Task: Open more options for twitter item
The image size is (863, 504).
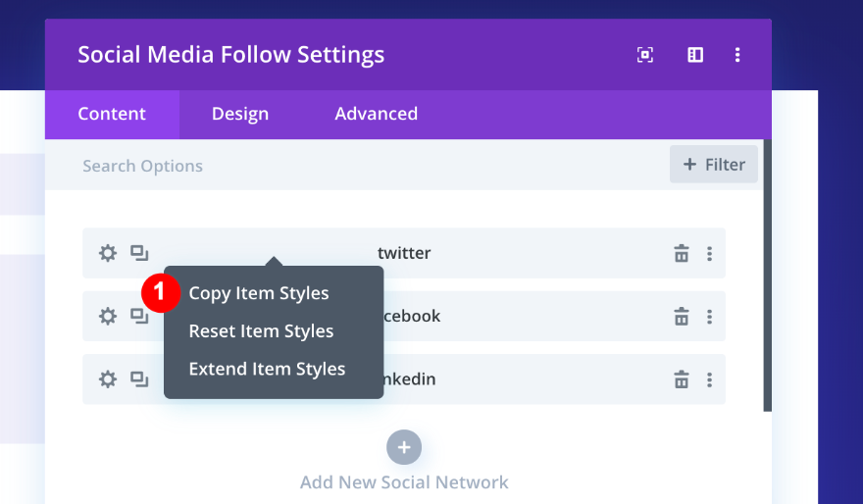Action: tap(709, 254)
